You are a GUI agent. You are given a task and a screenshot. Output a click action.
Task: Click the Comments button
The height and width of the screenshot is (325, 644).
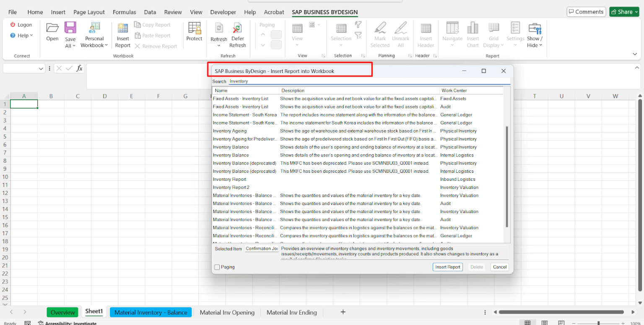(587, 12)
